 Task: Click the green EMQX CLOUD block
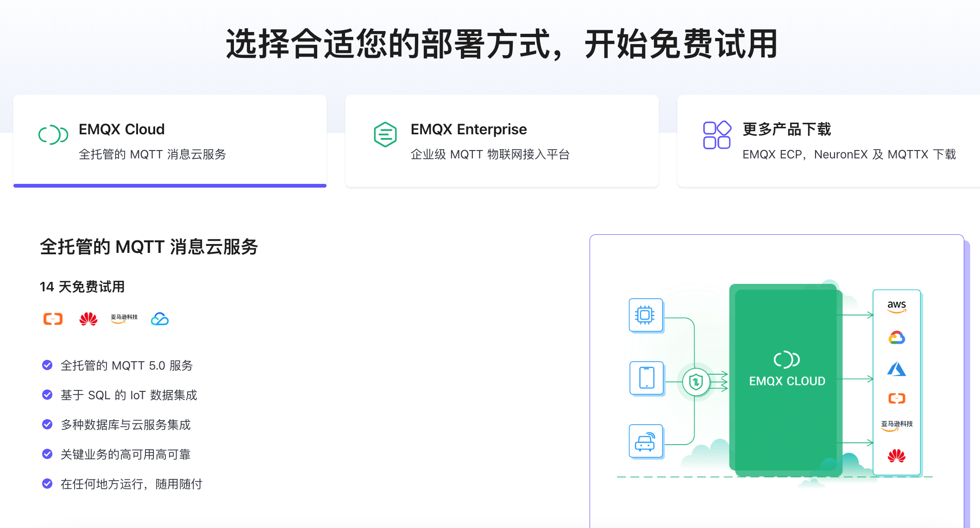pos(786,380)
